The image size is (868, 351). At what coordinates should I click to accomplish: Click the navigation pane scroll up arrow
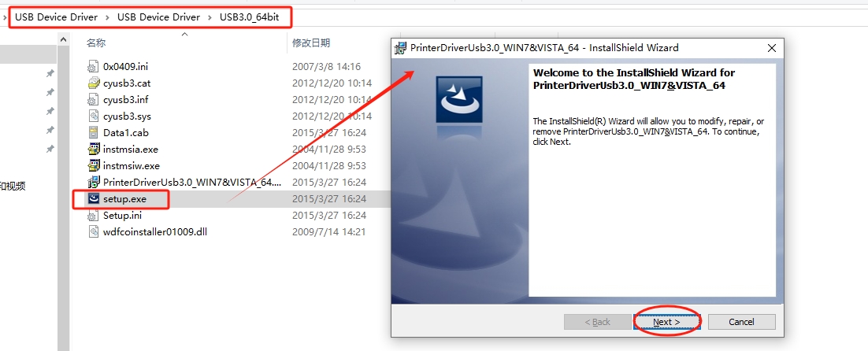pyautogui.click(x=63, y=40)
